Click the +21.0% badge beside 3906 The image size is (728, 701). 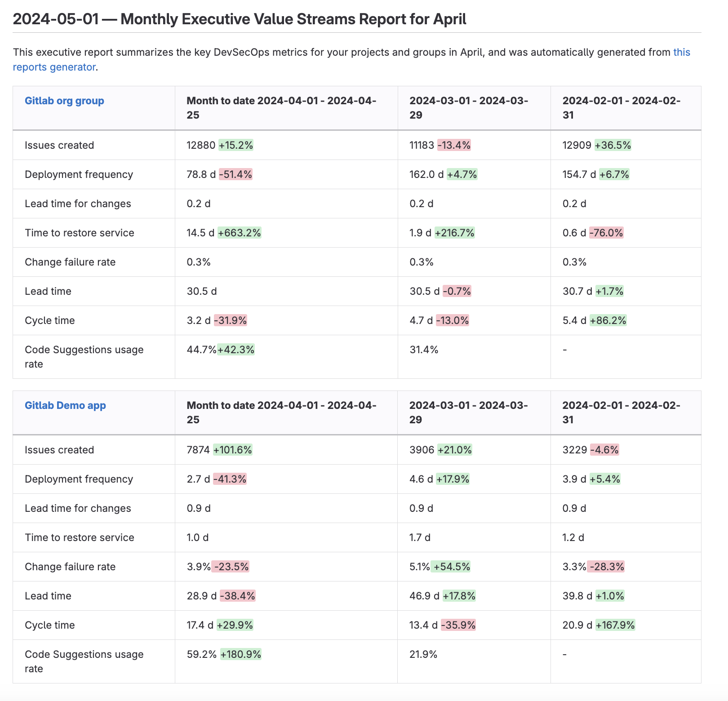[x=455, y=450]
